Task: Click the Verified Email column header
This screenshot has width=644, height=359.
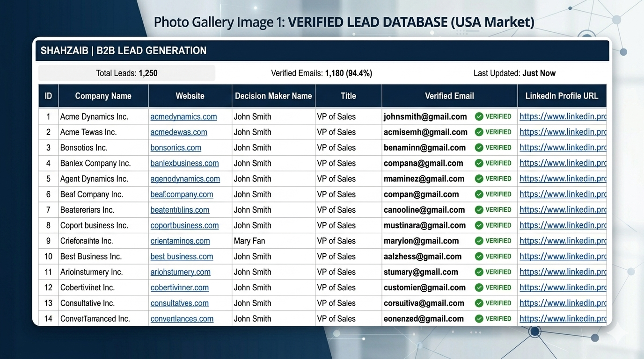Action: 449,96
